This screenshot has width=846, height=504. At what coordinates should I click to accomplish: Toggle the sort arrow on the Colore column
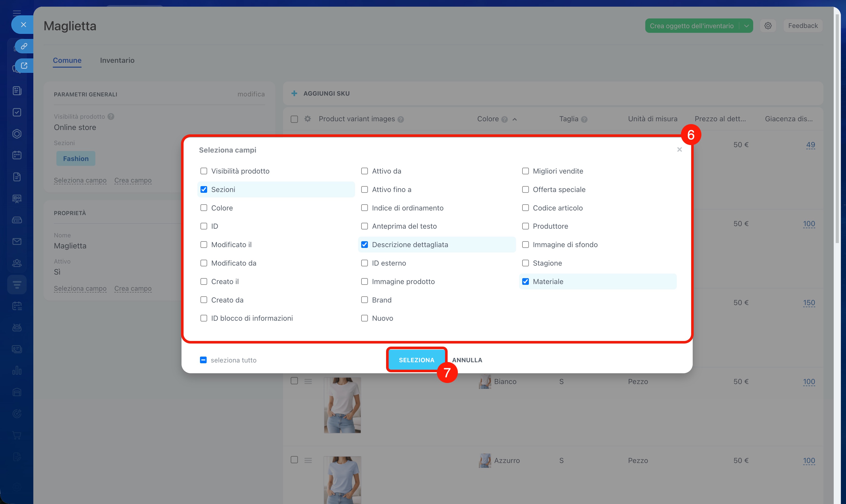[515, 119]
